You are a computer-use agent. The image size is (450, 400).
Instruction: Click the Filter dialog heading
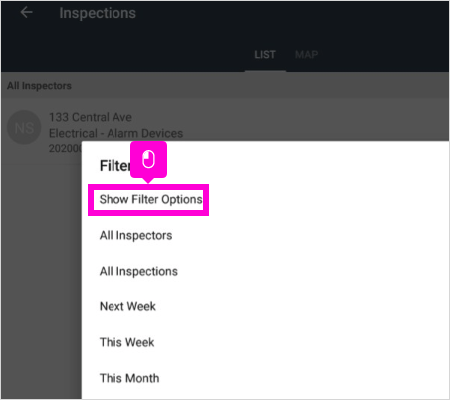point(115,166)
